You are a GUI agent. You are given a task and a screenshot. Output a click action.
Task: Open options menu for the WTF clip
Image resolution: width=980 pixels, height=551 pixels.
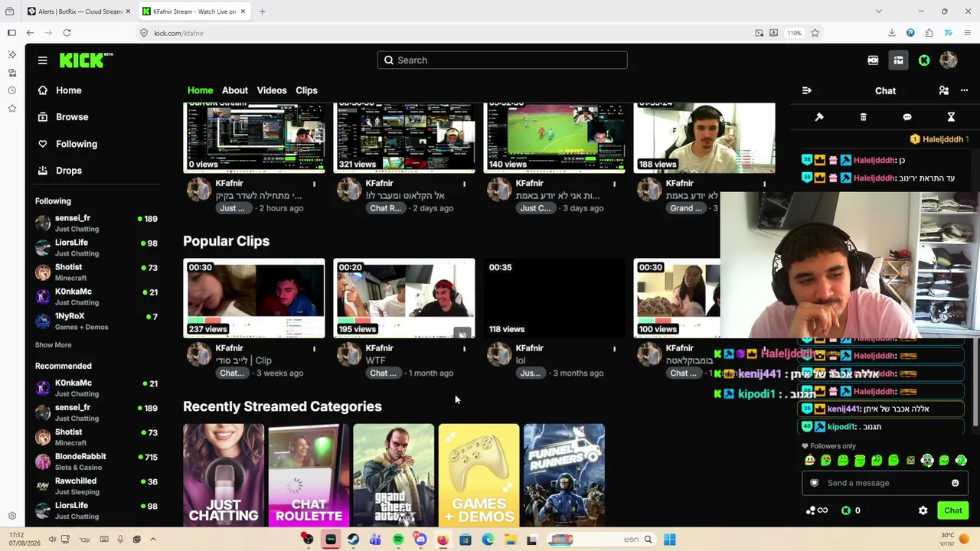(x=464, y=349)
